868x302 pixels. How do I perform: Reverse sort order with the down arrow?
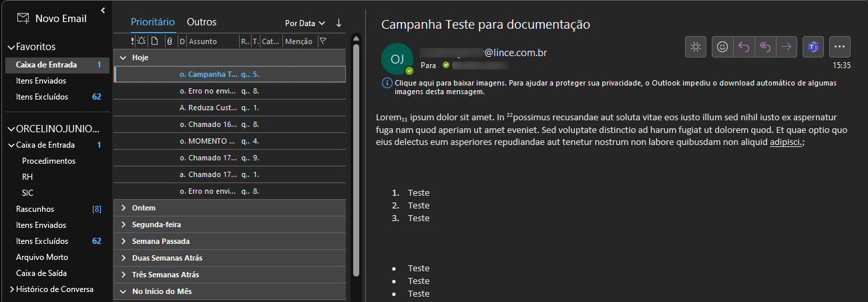point(339,23)
